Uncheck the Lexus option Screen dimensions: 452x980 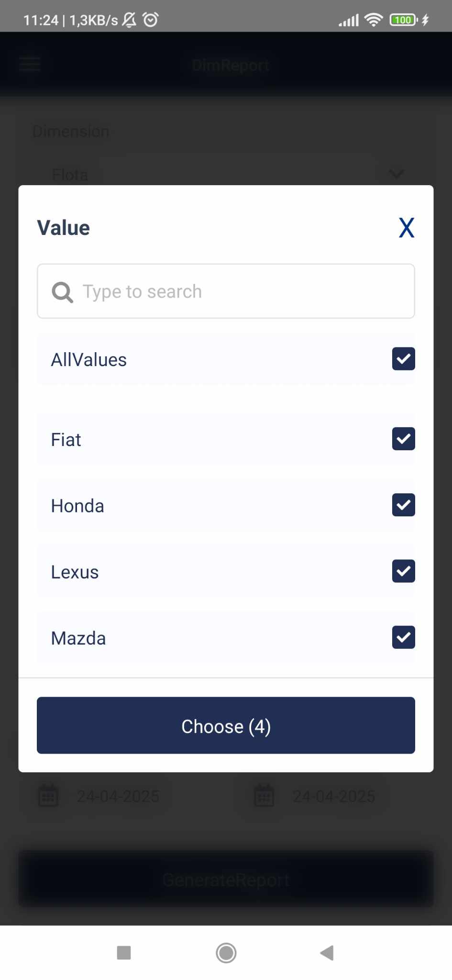403,571
